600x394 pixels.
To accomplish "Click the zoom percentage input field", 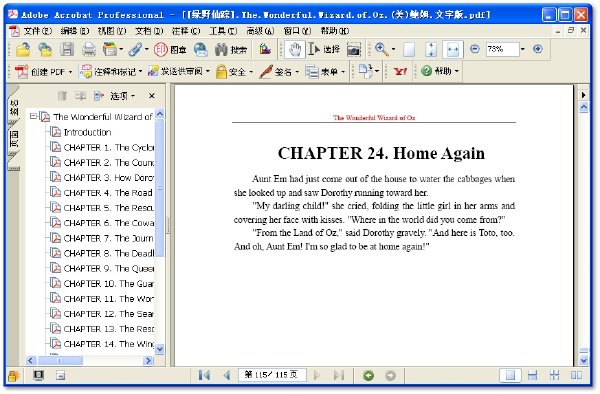I will coord(502,49).
